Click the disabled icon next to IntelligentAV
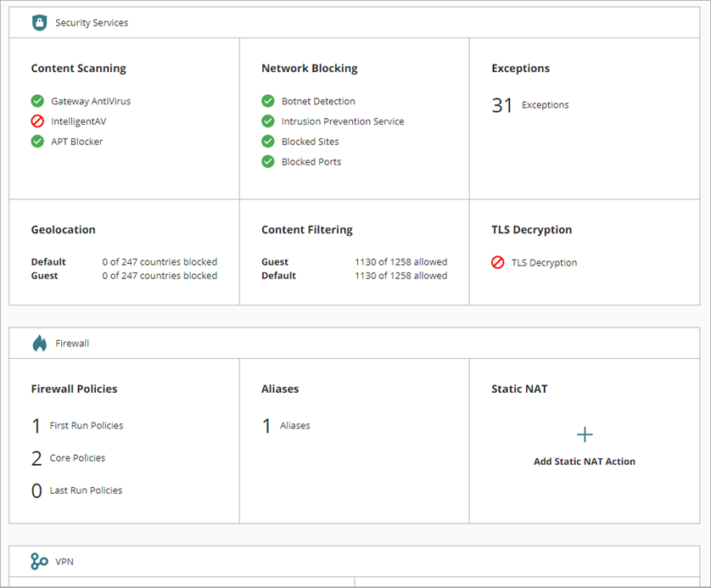 [36, 120]
